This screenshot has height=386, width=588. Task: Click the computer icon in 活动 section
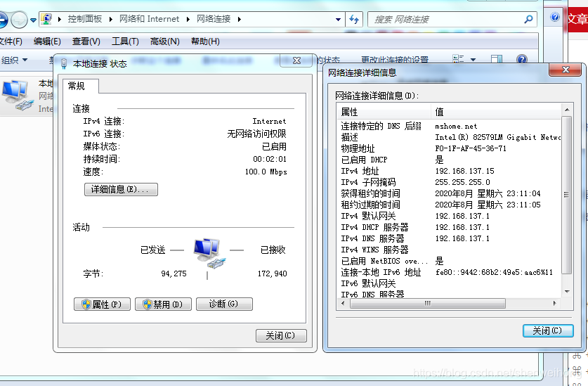point(209,253)
